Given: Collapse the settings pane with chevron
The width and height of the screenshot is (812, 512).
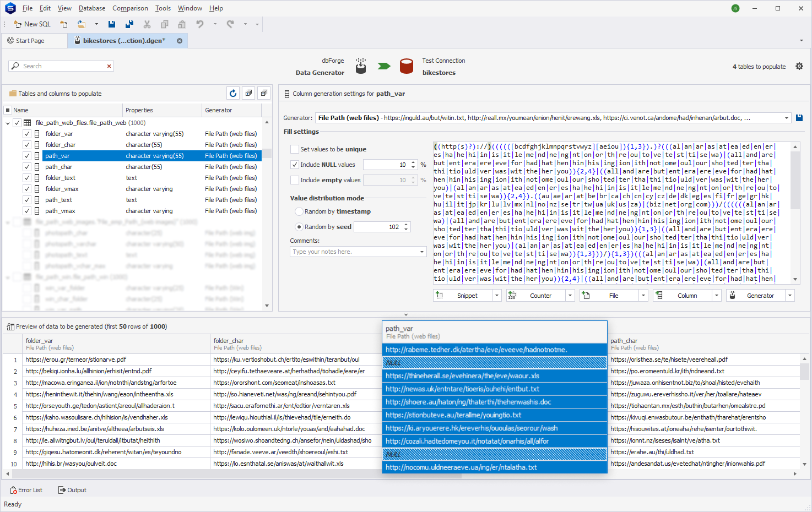Looking at the screenshot, I should pyautogui.click(x=406, y=315).
